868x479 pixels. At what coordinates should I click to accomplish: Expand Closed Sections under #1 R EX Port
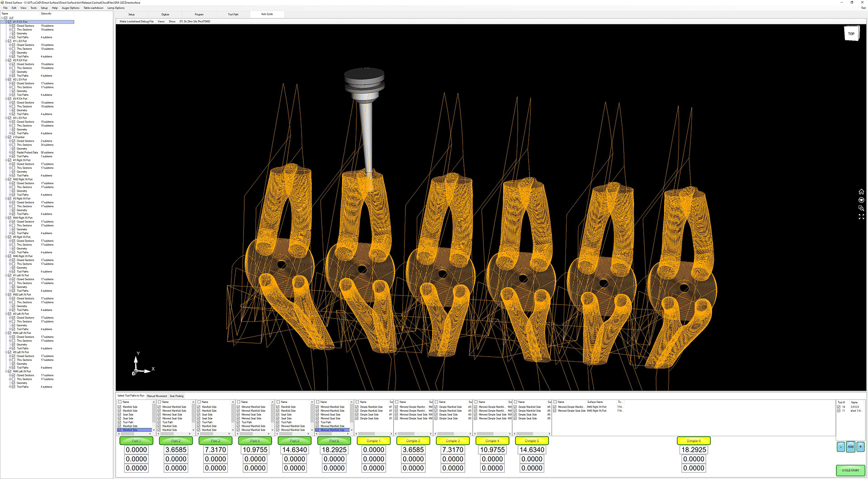tap(10, 26)
